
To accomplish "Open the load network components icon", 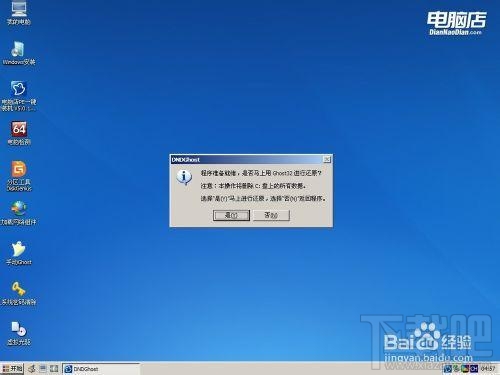I will (19, 213).
